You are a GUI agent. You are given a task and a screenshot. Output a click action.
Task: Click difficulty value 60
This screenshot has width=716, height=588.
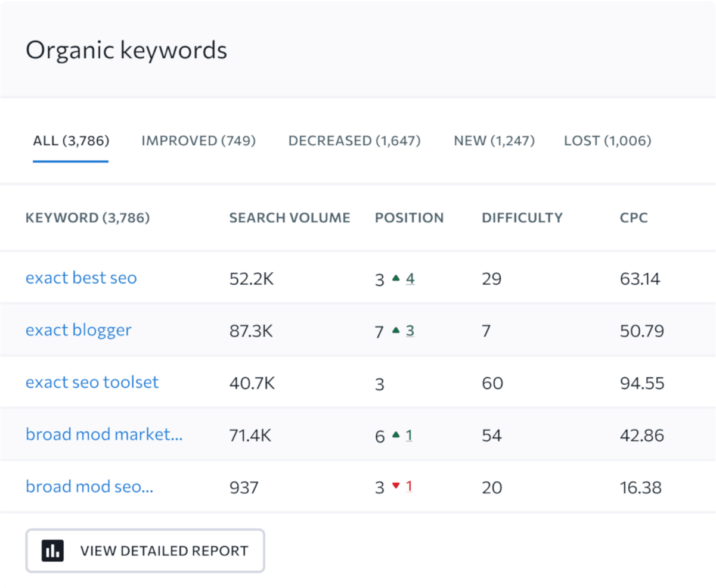pyautogui.click(x=492, y=383)
